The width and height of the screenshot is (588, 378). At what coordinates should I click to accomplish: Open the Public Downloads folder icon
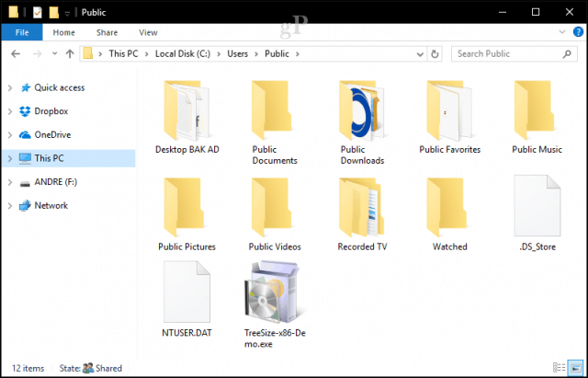(361, 110)
